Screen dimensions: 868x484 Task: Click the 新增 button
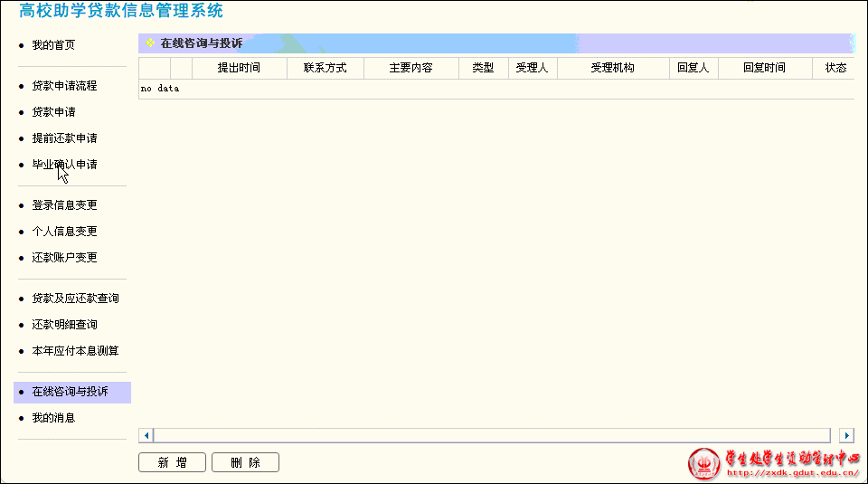(172, 462)
